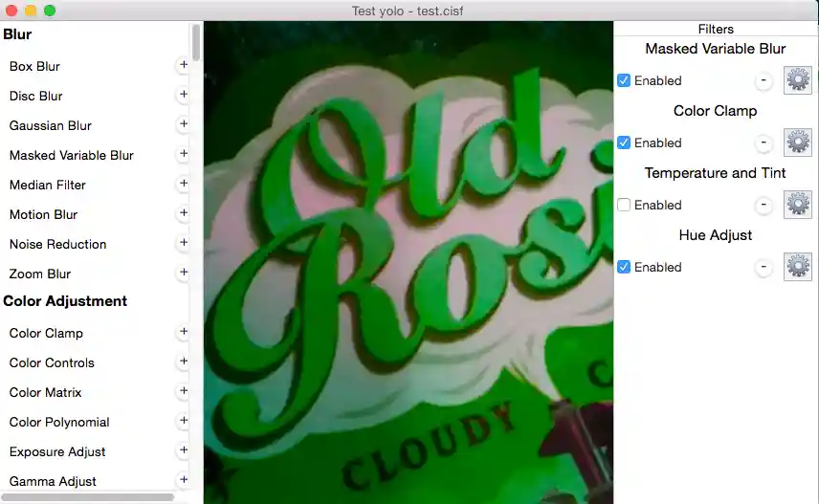Select Box Blur in the filter list

pos(34,66)
